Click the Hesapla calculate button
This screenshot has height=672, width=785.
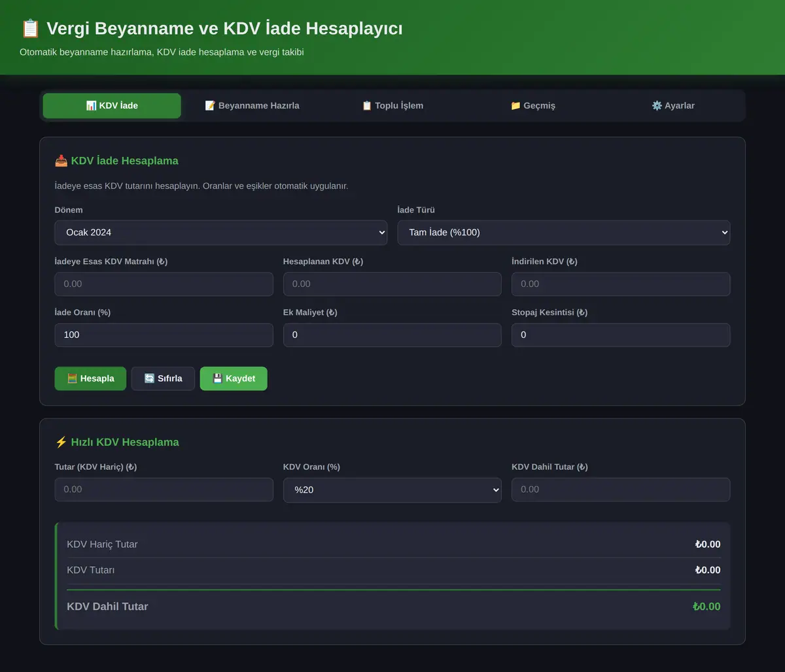coord(90,378)
